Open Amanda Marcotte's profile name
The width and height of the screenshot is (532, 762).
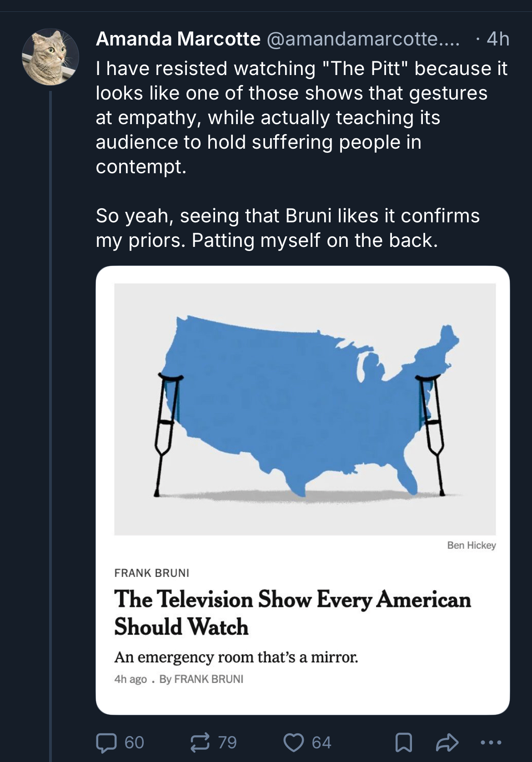click(x=178, y=39)
